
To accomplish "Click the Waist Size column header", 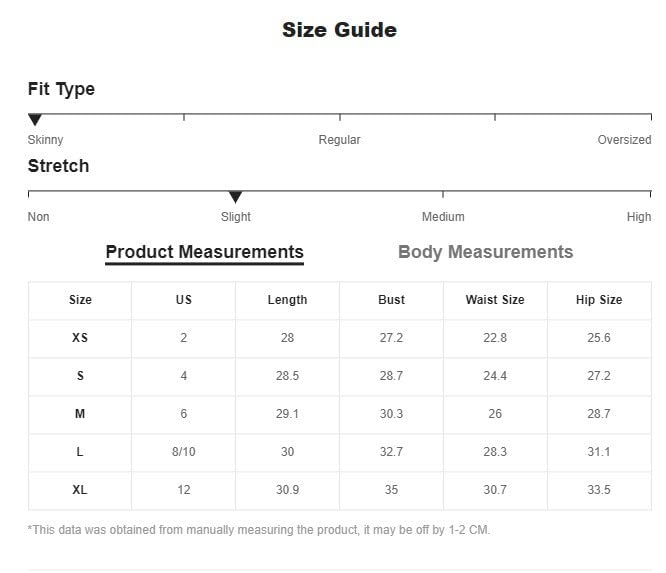I will coord(495,300).
